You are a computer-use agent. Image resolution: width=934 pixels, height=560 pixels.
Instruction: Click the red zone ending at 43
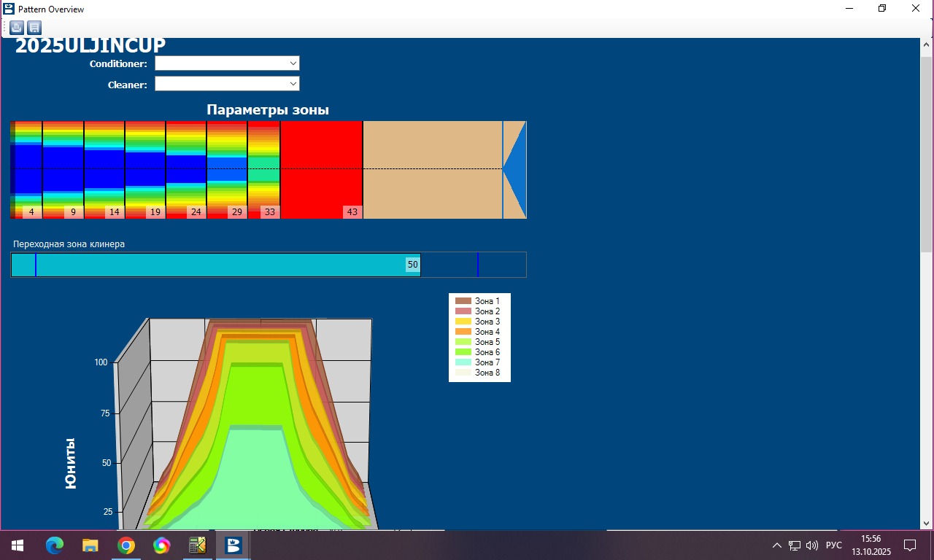pyautogui.click(x=321, y=169)
